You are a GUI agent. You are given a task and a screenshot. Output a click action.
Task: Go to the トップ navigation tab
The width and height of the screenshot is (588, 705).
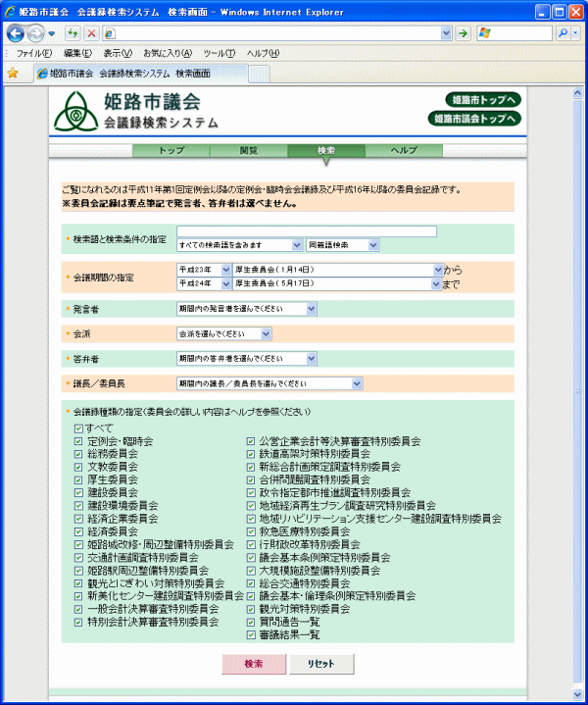pyautogui.click(x=171, y=150)
